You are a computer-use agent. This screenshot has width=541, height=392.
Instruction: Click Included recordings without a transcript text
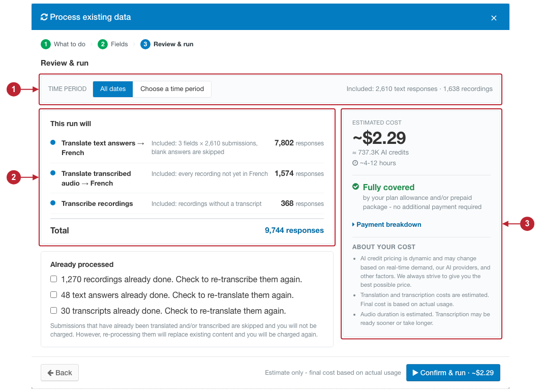pyautogui.click(x=206, y=203)
